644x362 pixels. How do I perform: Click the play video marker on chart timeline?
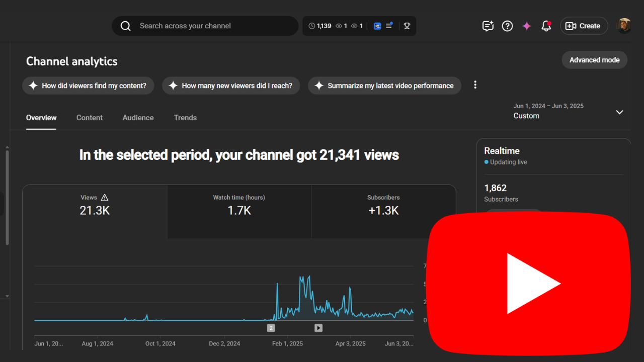pyautogui.click(x=318, y=328)
